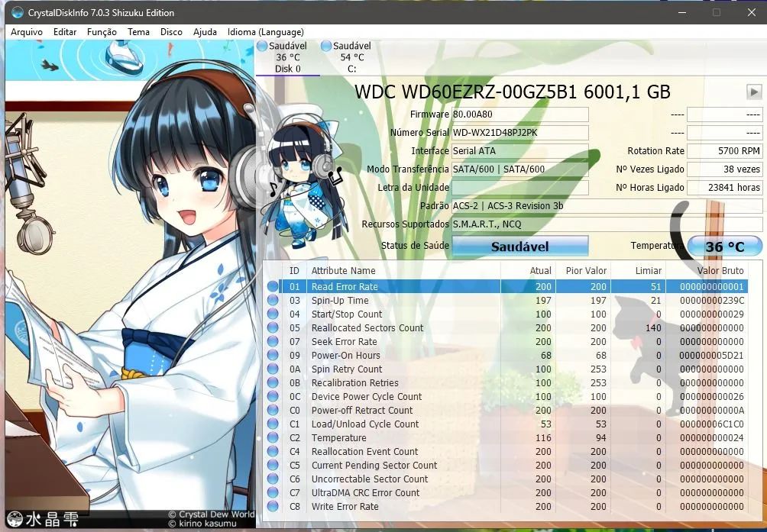Click the status orb for Current Pending Sector Count

(273, 465)
